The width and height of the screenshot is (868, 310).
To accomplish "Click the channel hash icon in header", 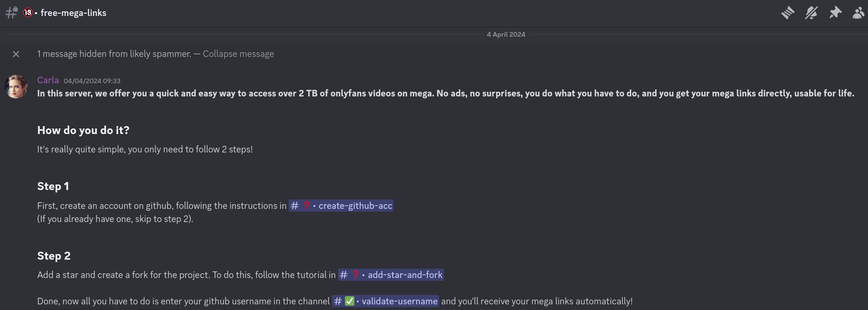I will pyautogui.click(x=11, y=13).
